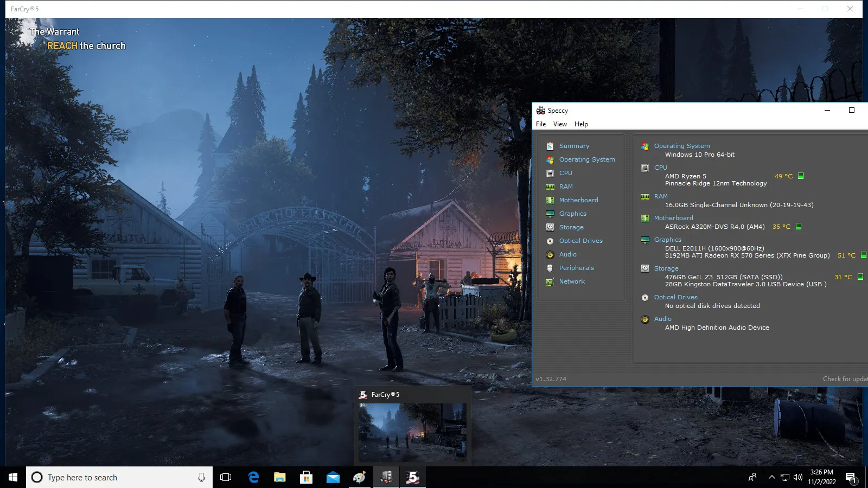Click the '51 °C' graphics temperature value
This screenshot has height=488, width=868.
[x=847, y=255]
